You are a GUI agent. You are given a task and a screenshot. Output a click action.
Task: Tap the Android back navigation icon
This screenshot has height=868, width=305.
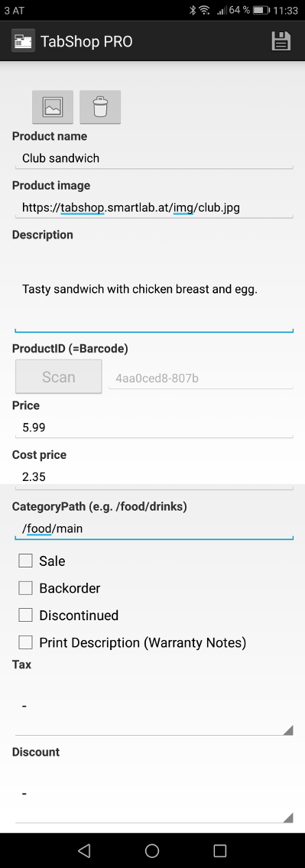[x=83, y=850]
